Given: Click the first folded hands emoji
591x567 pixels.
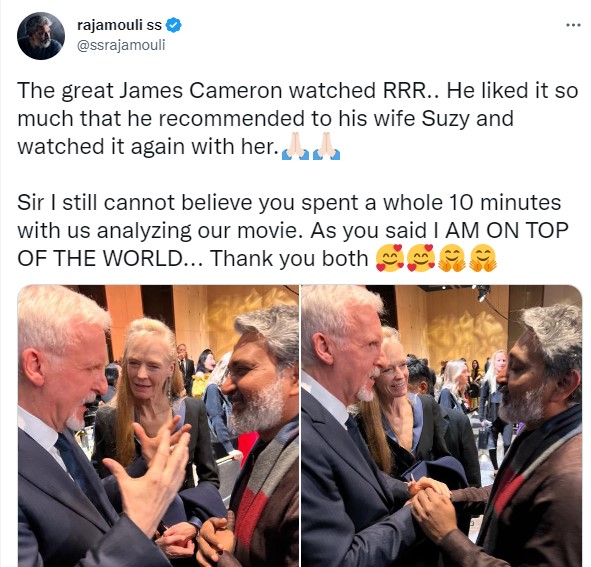Looking at the screenshot, I should point(296,146).
